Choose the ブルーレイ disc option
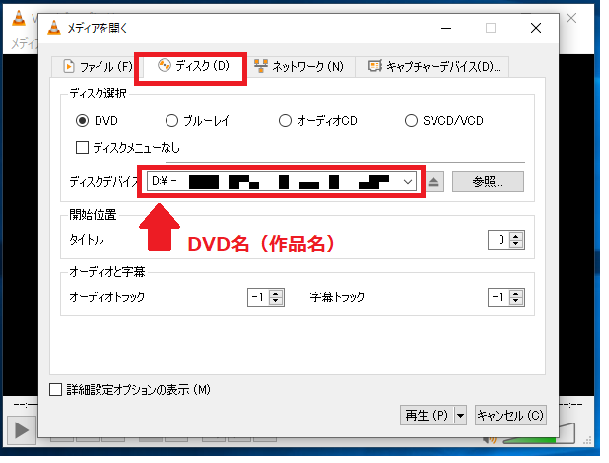Viewport: 609px width, 463px height. [171, 121]
